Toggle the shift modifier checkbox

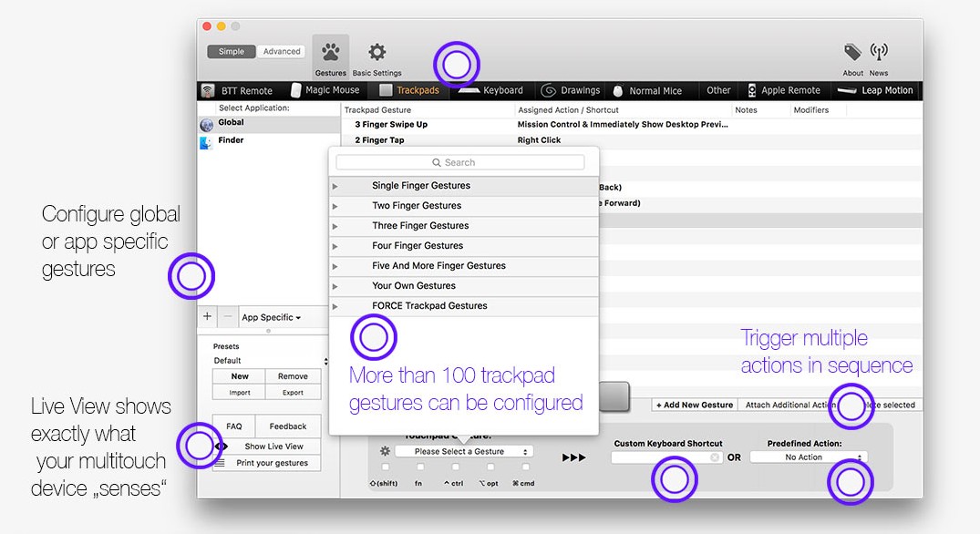click(x=386, y=467)
